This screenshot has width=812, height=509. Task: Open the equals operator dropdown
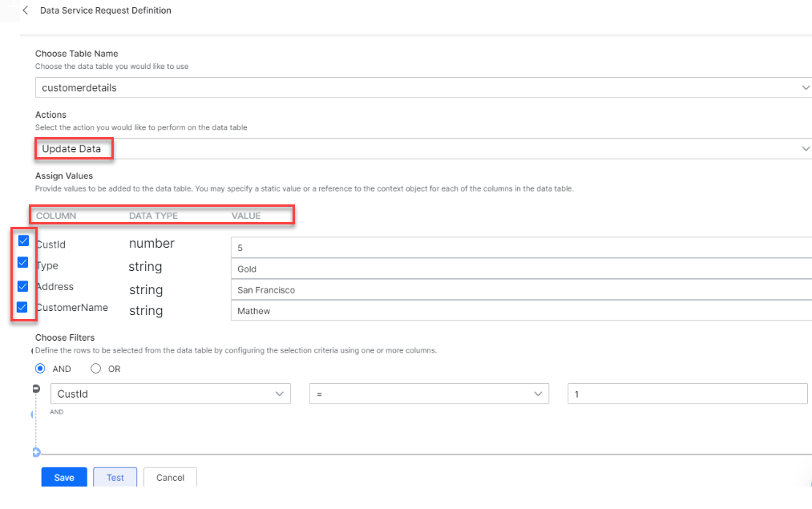pyautogui.click(x=430, y=394)
